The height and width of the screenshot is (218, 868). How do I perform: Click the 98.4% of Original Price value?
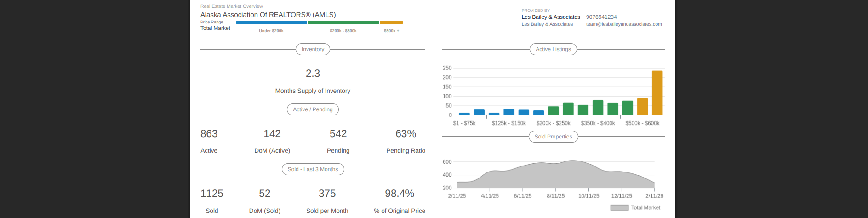400,194
